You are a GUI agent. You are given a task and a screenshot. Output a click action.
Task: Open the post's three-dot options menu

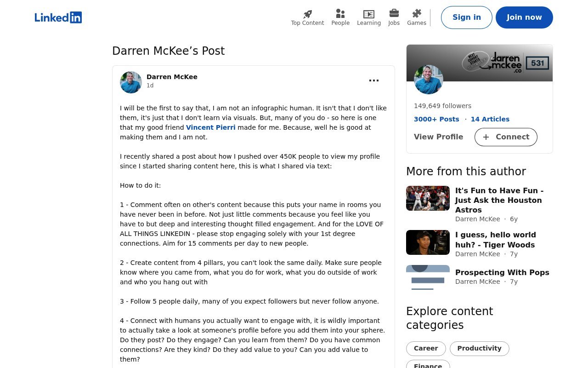[374, 80]
